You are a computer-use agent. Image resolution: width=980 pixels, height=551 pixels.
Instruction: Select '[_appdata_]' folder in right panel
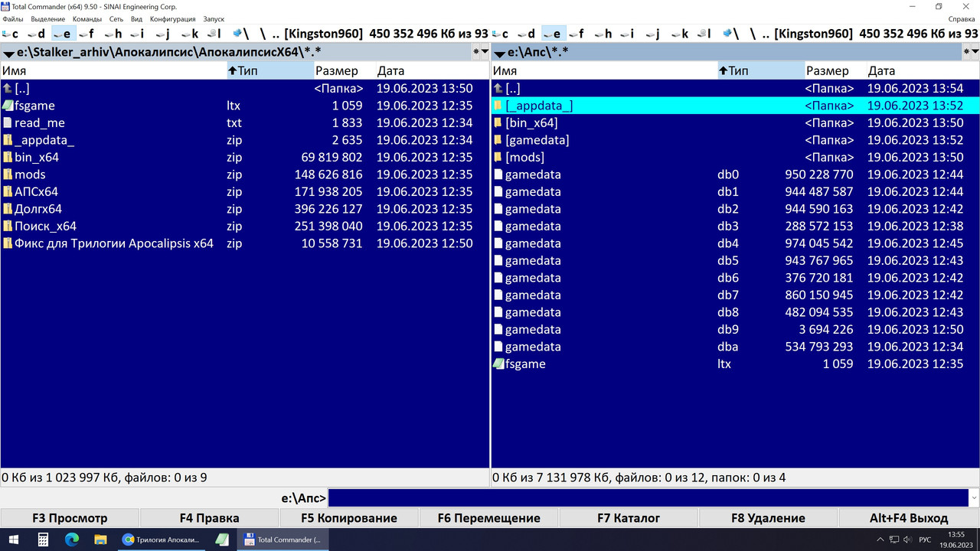[735, 106]
